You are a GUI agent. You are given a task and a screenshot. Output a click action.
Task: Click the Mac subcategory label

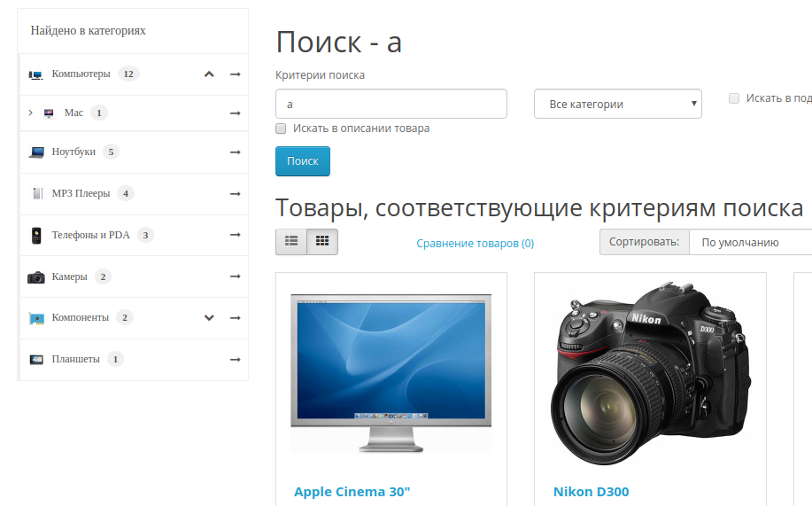[73, 113]
